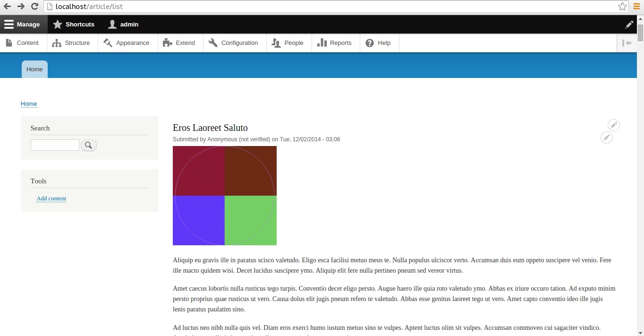Open the Structure admin menu
The width and height of the screenshot is (644, 336).
[x=71, y=43]
